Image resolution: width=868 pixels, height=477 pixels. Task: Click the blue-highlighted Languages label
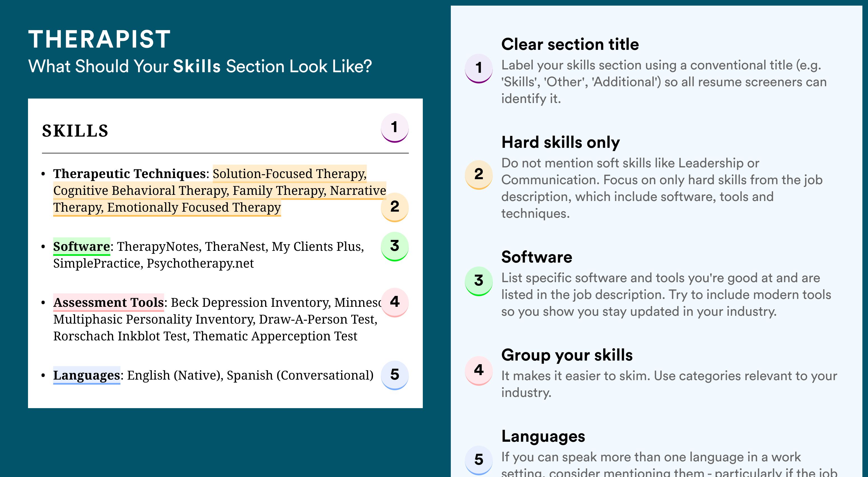point(87,375)
